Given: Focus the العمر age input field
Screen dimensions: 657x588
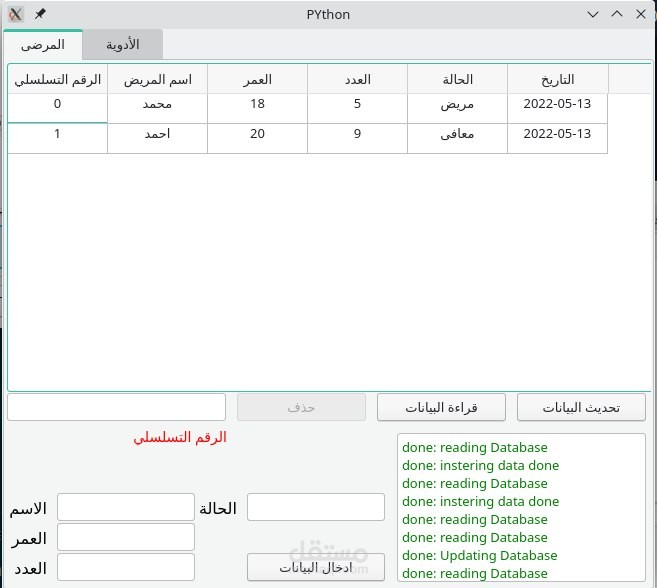Looking at the screenshot, I should [126, 537].
